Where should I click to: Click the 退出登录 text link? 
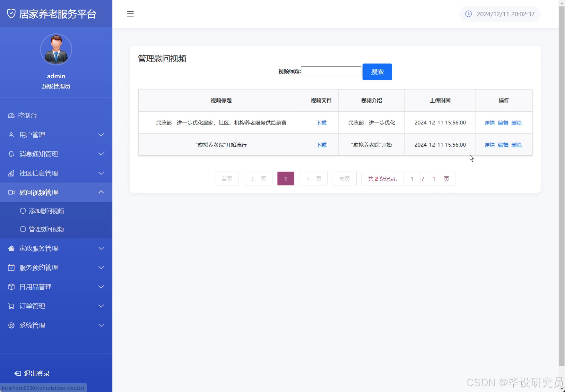click(x=37, y=373)
